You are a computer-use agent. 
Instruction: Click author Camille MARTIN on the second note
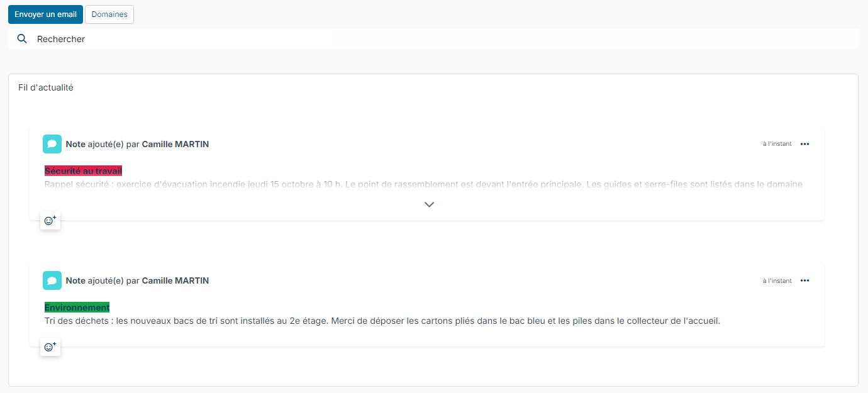[175, 280]
